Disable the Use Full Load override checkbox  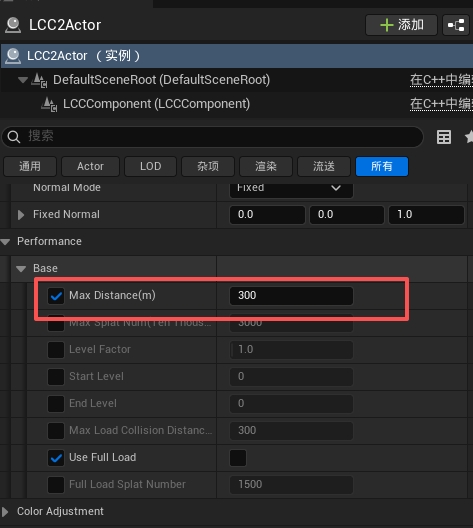coord(56,458)
